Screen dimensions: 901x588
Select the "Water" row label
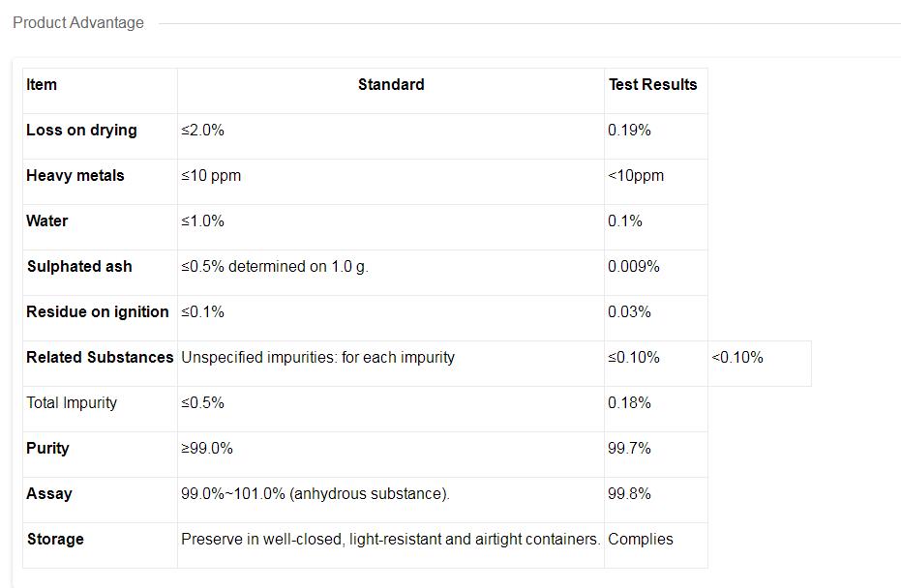(47, 220)
